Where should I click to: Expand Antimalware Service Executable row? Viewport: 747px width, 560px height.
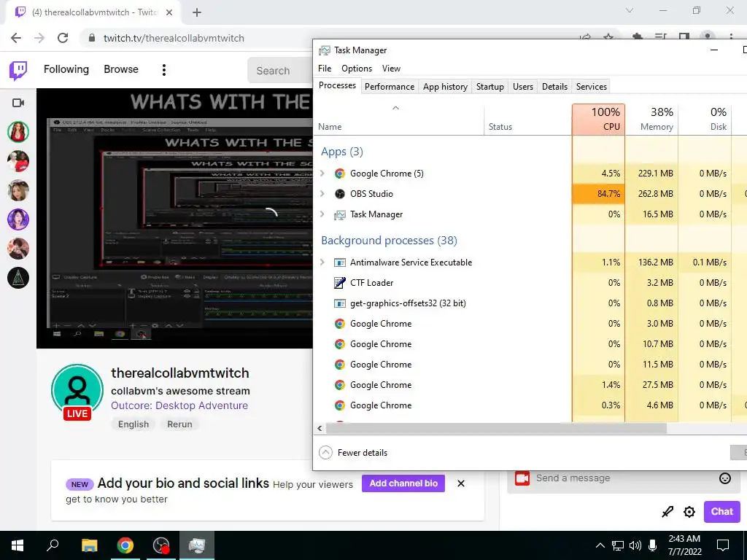pos(322,262)
